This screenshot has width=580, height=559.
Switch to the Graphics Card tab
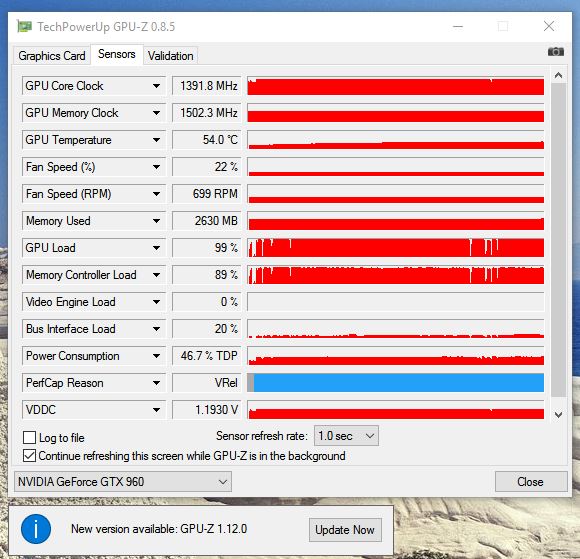[x=52, y=56]
